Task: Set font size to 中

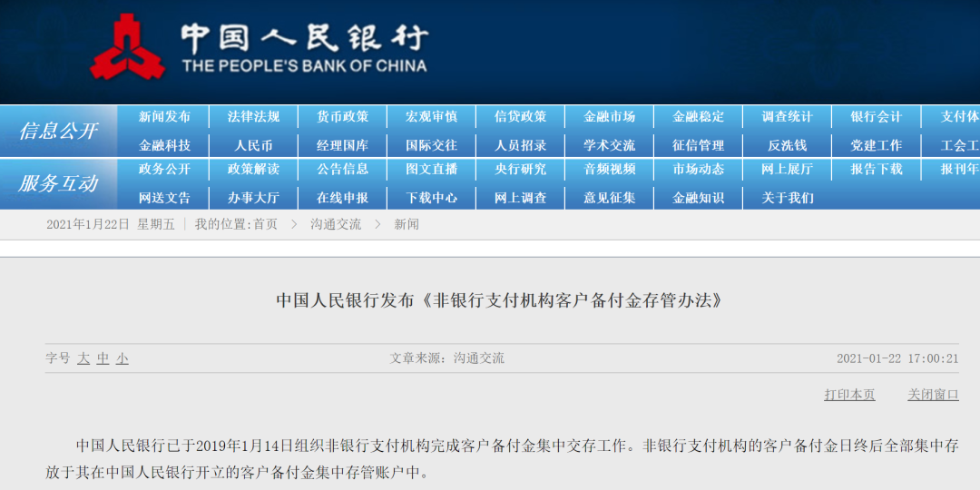Action: tap(103, 358)
